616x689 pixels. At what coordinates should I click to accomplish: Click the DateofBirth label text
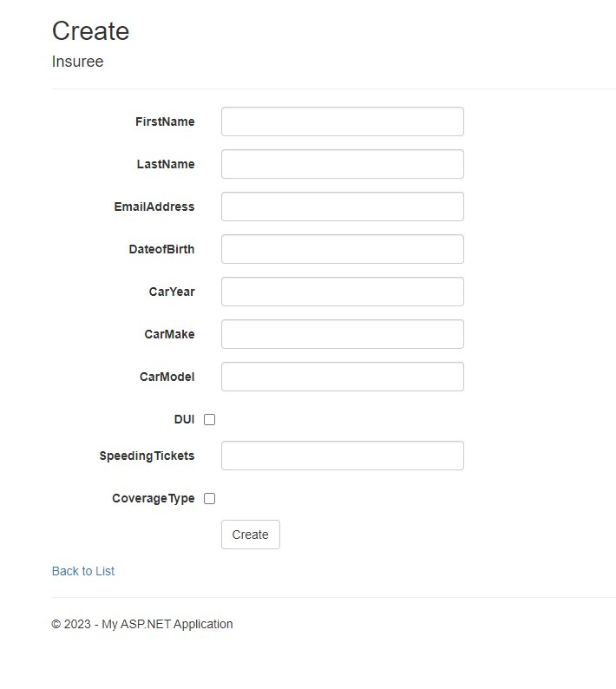(x=161, y=249)
